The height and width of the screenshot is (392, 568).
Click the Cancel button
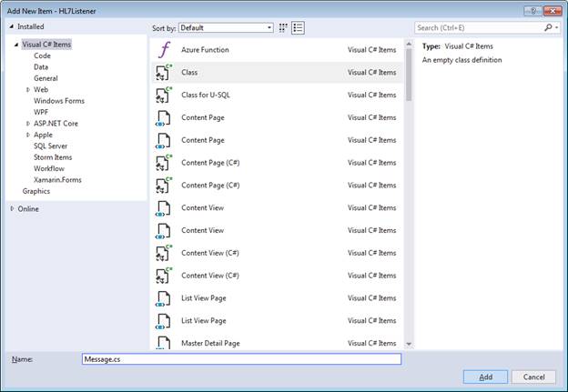click(x=533, y=377)
